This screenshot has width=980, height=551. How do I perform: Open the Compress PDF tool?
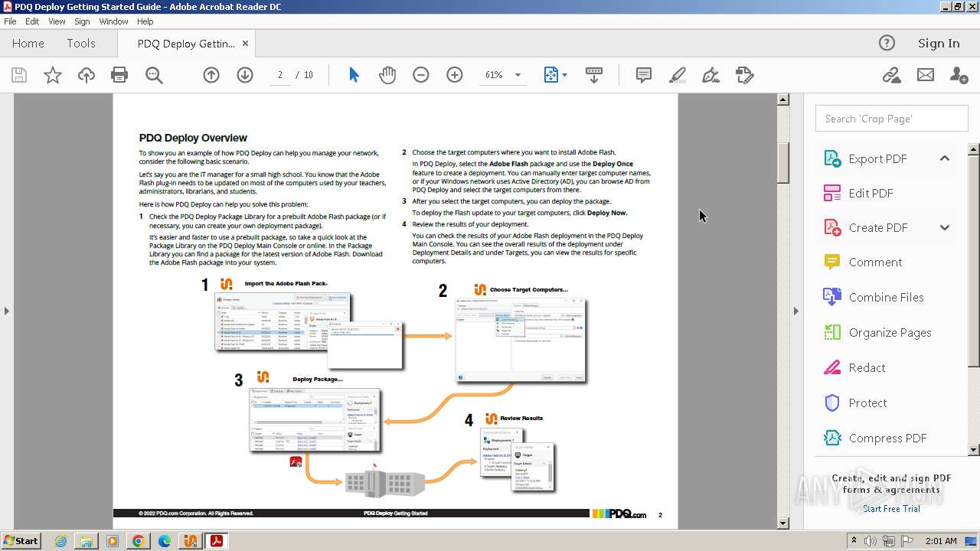[887, 438]
